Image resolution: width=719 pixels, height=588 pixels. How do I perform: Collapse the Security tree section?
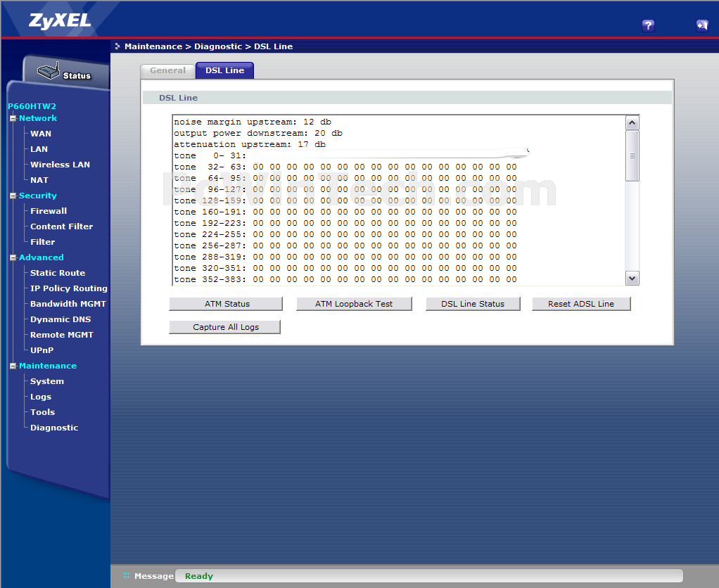pos(13,196)
